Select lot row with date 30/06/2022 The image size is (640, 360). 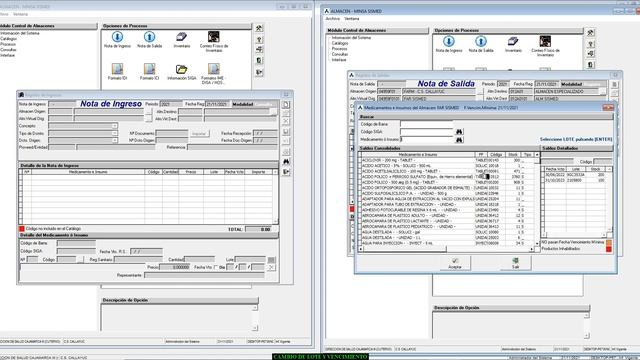point(575,175)
